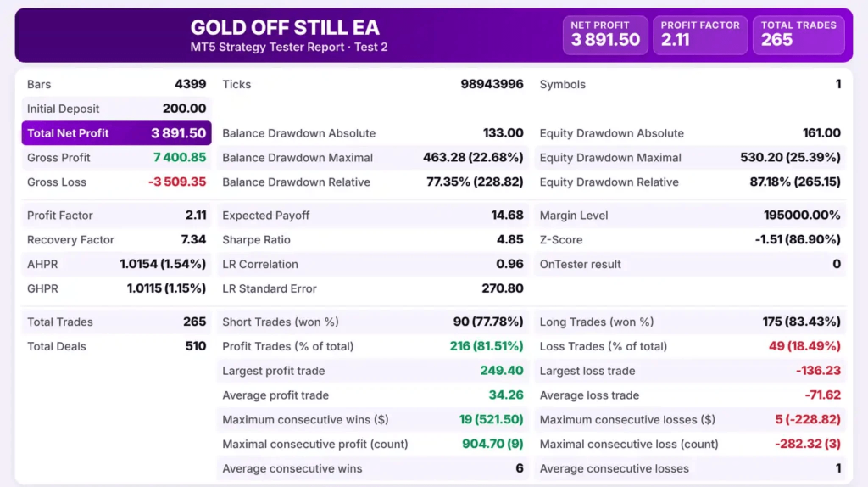Select Long Trades value 175 (83.43%)
This screenshot has width=868, height=487.
(x=801, y=322)
